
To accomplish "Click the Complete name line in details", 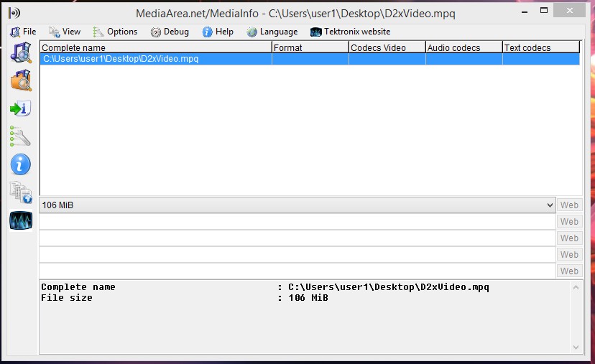I will click(265, 287).
